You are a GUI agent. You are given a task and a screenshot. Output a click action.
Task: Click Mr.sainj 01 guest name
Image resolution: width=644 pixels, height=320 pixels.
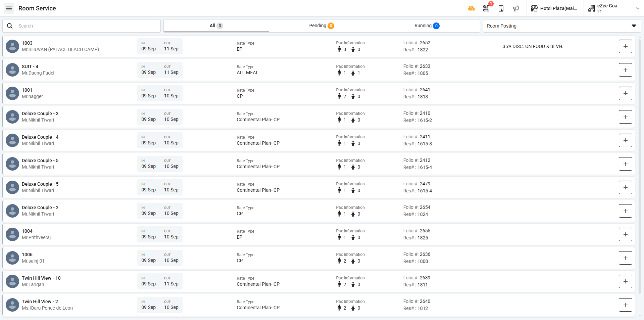33,261
